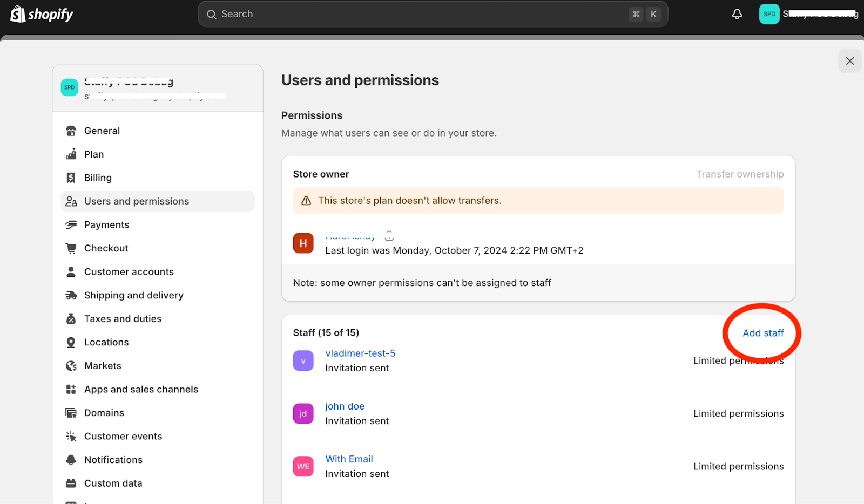Click the Apps and sales channels icon
The image size is (864, 504).
coord(71,389)
